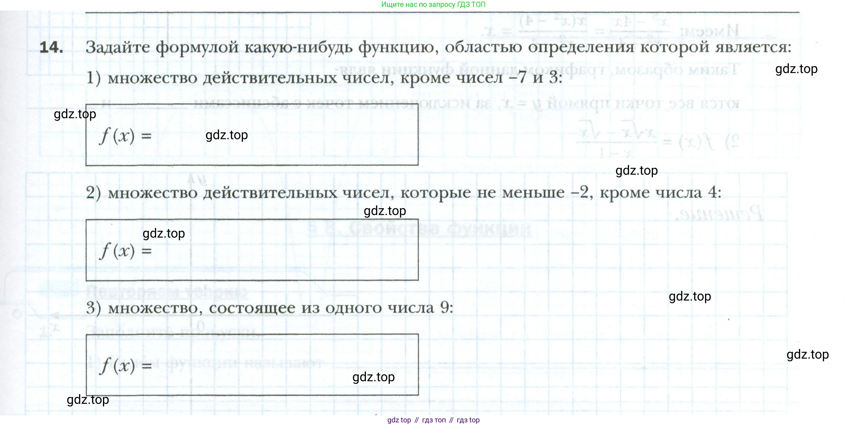Click the answer box under item 3 (одного числа 9)
The image size is (868, 426).
(252, 365)
